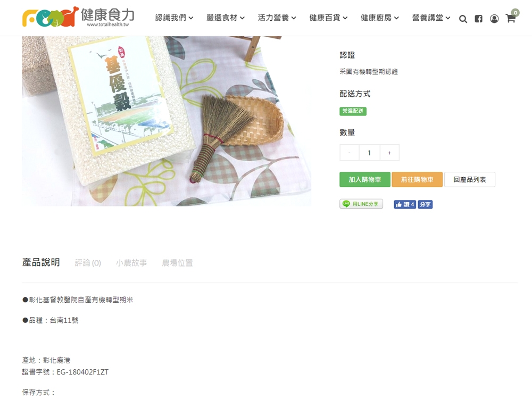Screen dimensions: 532x399
Task: Click the orange 前往購物車 button
Action: (x=417, y=179)
